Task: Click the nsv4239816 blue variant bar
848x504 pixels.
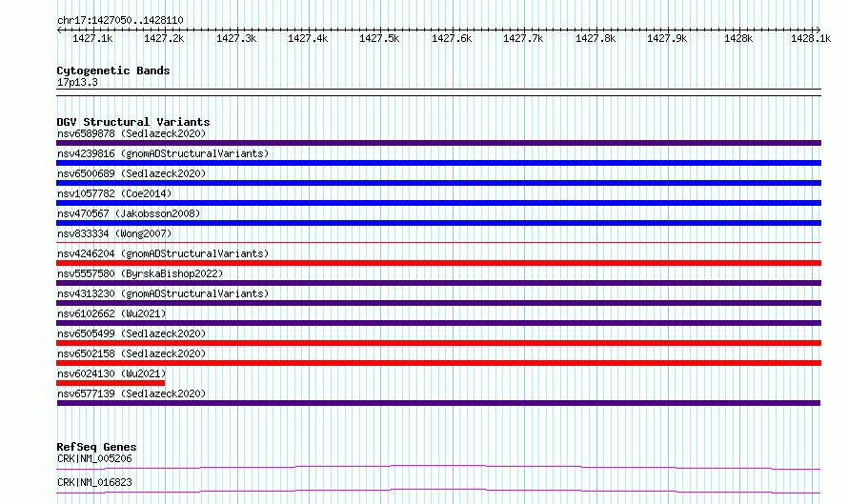Action: click(438, 163)
